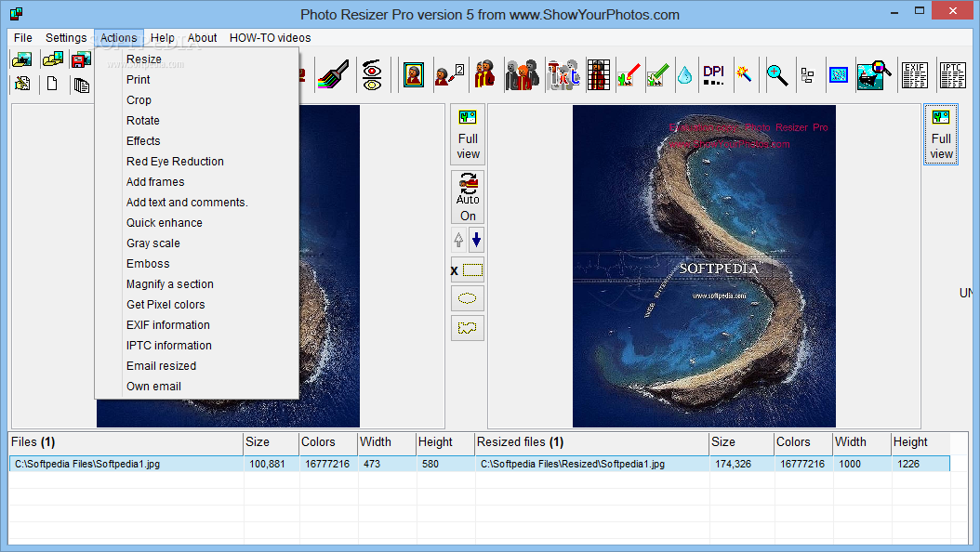Click the right Full view button

click(941, 134)
